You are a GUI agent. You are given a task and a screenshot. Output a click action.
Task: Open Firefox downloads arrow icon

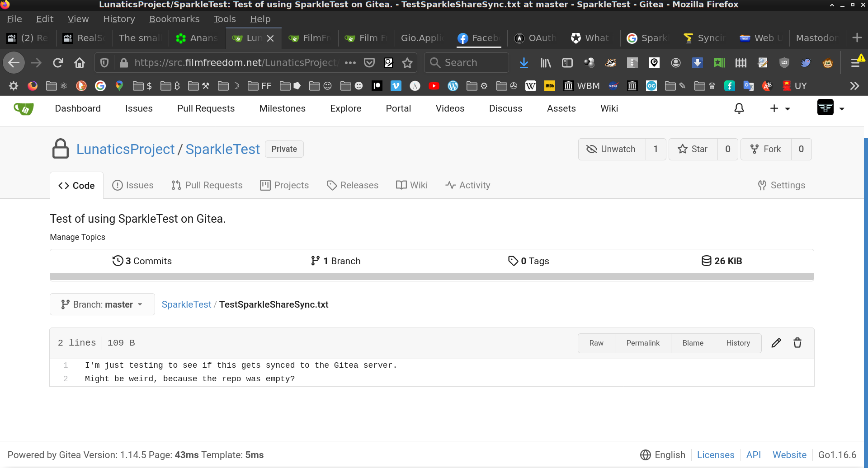524,63
